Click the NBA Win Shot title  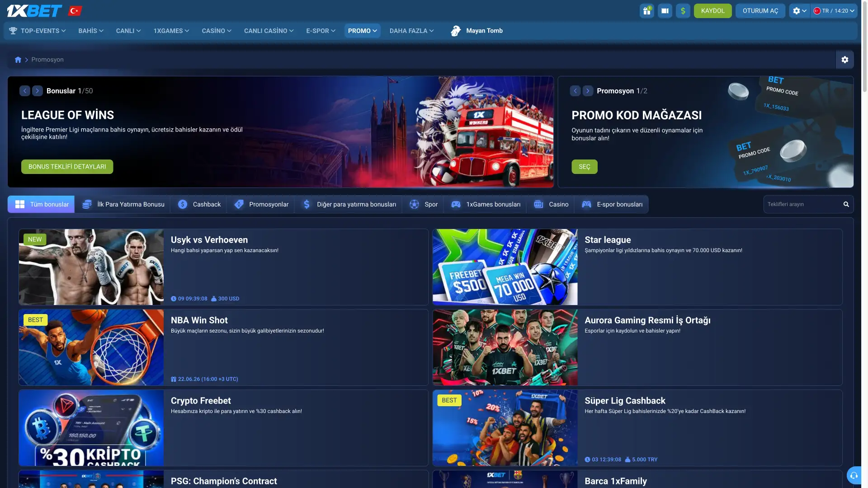pos(199,320)
